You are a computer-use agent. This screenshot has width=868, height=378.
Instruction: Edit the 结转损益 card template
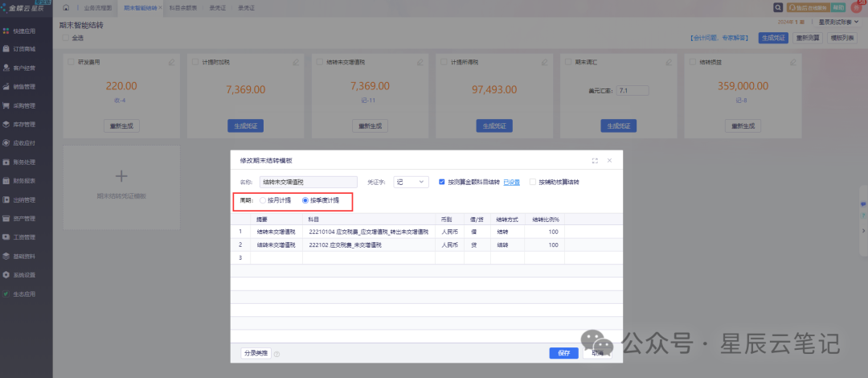click(792, 62)
